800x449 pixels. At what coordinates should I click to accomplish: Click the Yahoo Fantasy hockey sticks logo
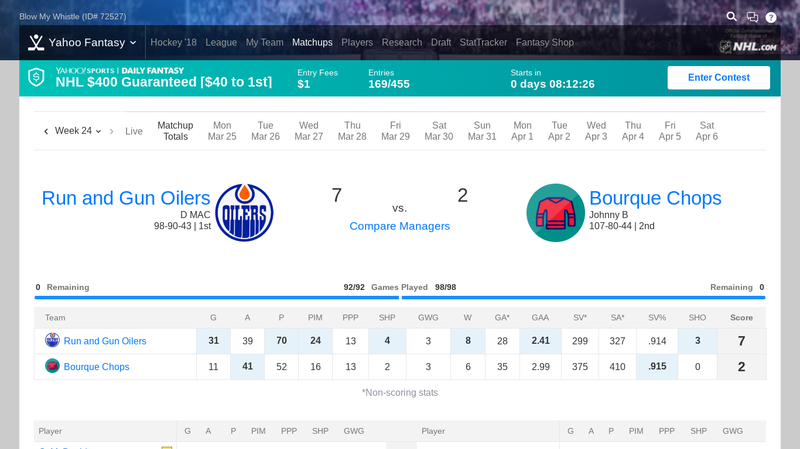36,42
